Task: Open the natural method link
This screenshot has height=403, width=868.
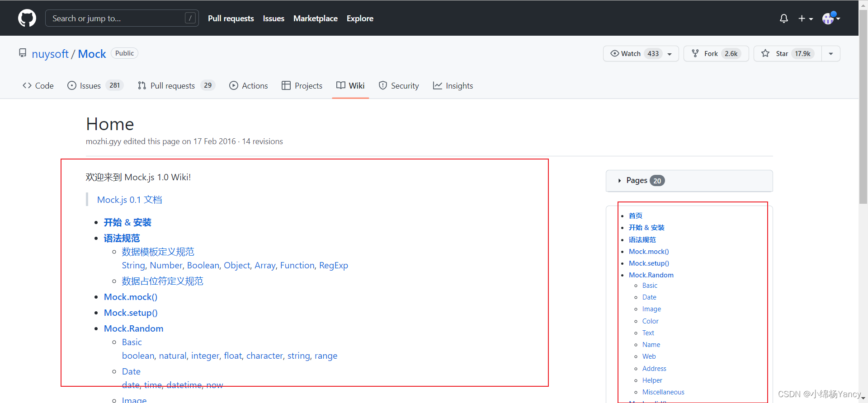Action: click(173, 356)
